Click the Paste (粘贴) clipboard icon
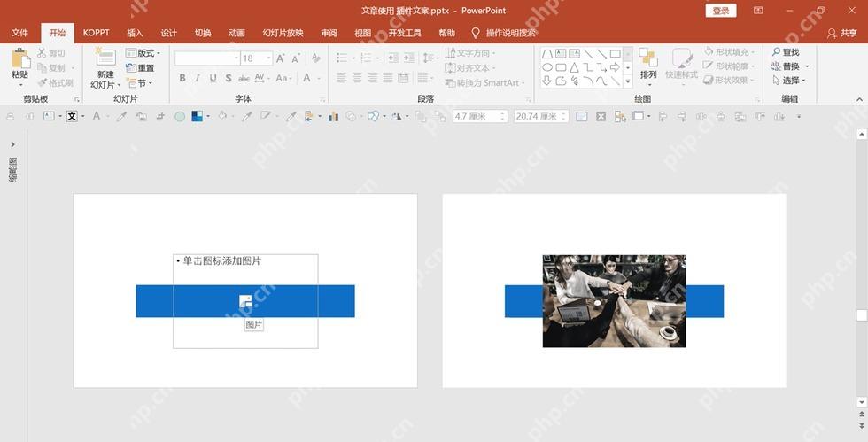 click(19, 58)
